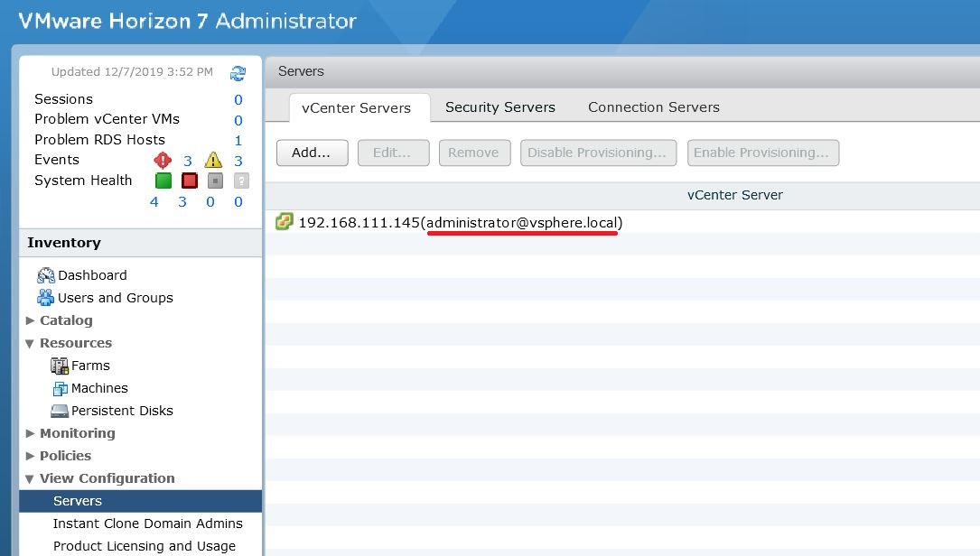Click the Add button
Viewport: 980px width, 556px height.
pyautogui.click(x=312, y=153)
